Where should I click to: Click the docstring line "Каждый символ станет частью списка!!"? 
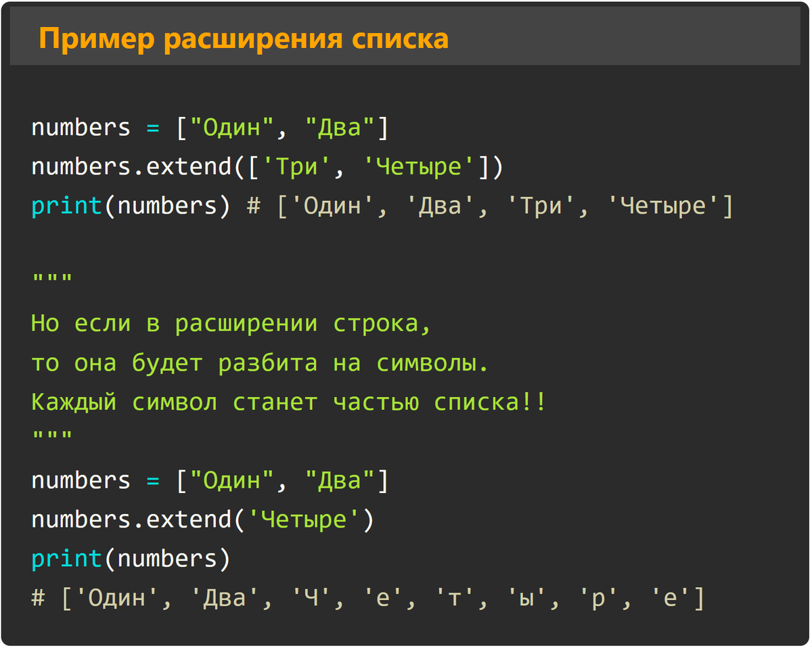point(289,402)
